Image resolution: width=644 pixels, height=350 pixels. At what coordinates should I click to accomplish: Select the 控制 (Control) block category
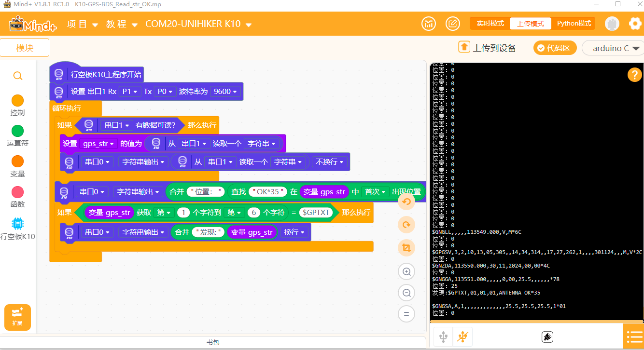(x=17, y=106)
